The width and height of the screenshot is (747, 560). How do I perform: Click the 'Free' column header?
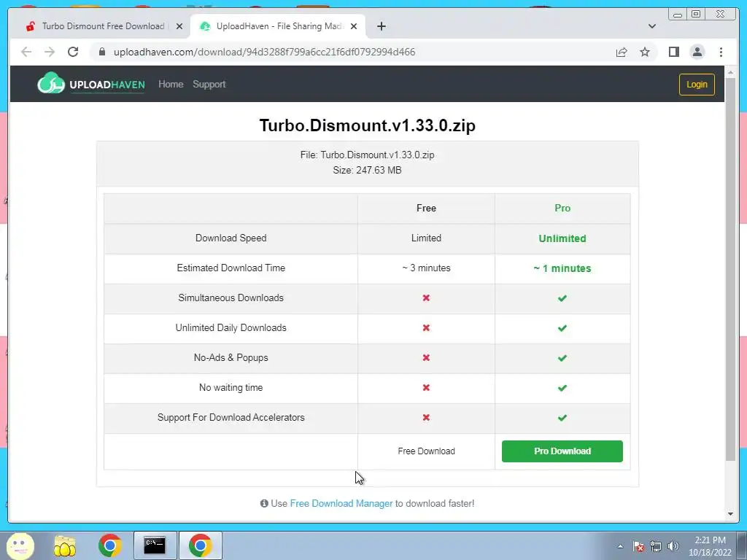coord(426,208)
